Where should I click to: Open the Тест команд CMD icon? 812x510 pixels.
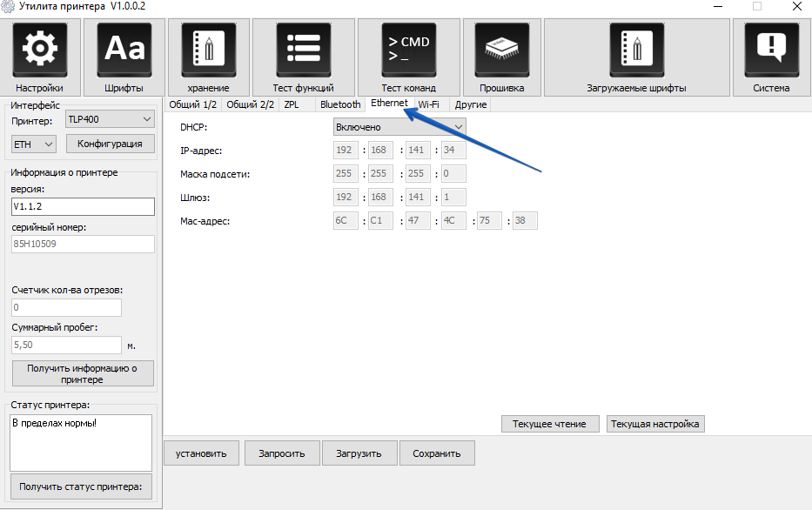[x=408, y=51]
